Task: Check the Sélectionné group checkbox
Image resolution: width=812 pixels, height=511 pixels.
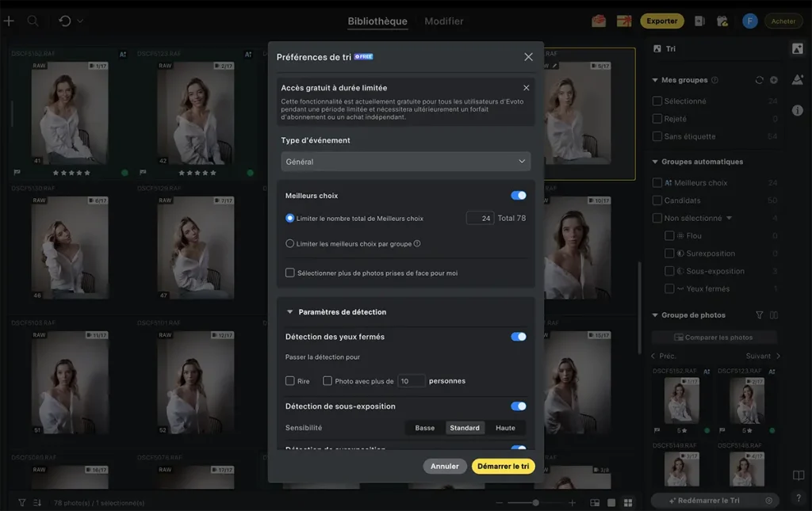Action: (x=657, y=101)
